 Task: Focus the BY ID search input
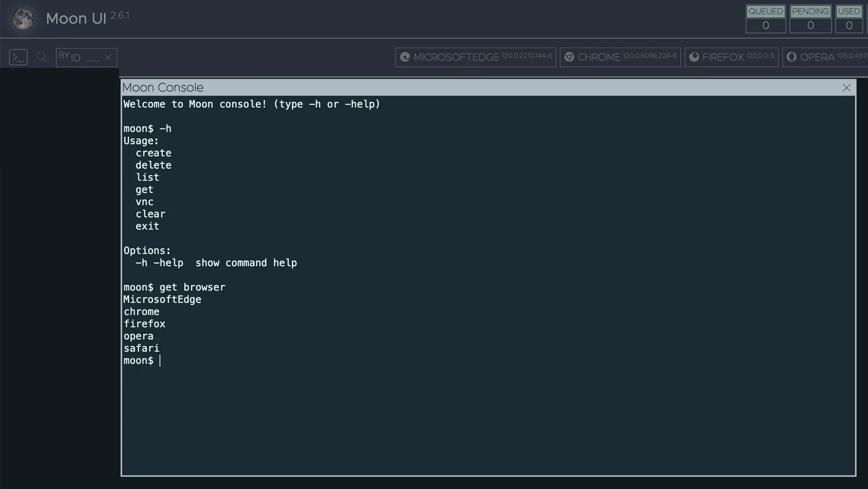[x=85, y=57]
